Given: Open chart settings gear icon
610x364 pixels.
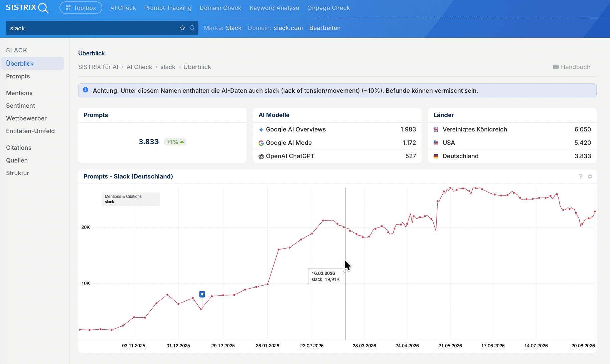Looking at the screenshot, I should pos(590,176).
